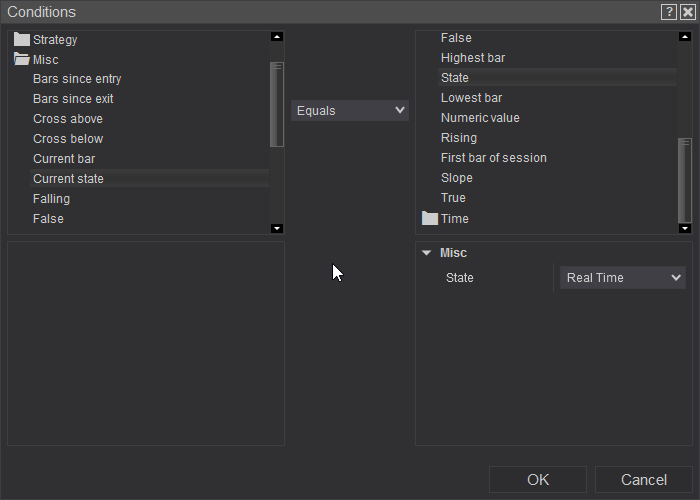Click the right list scrollbar thumb
Viewport: 700px width, 500px height.
point(685,180)
